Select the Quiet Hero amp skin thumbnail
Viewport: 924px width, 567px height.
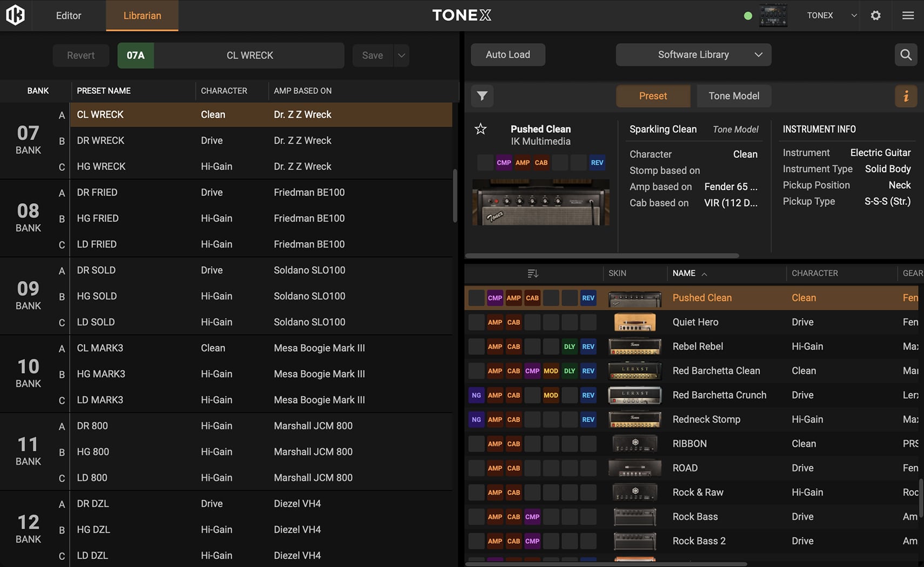[x=634, y=322]
